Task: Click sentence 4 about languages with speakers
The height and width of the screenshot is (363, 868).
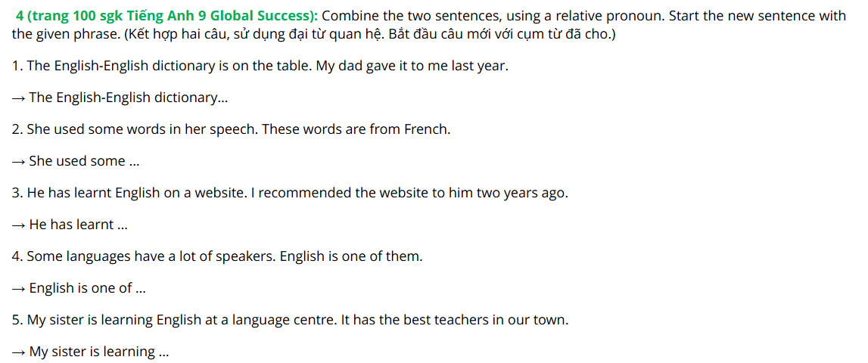Action: pos(217,257)
